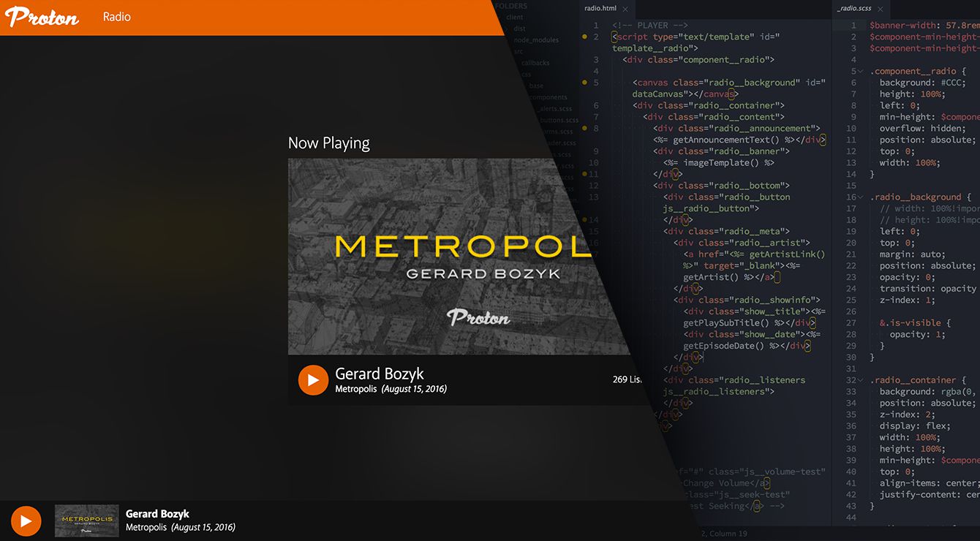Click the Column 19 status bar indicator
Viewport: 980px width, 541px height.
(x=723, y=534)
